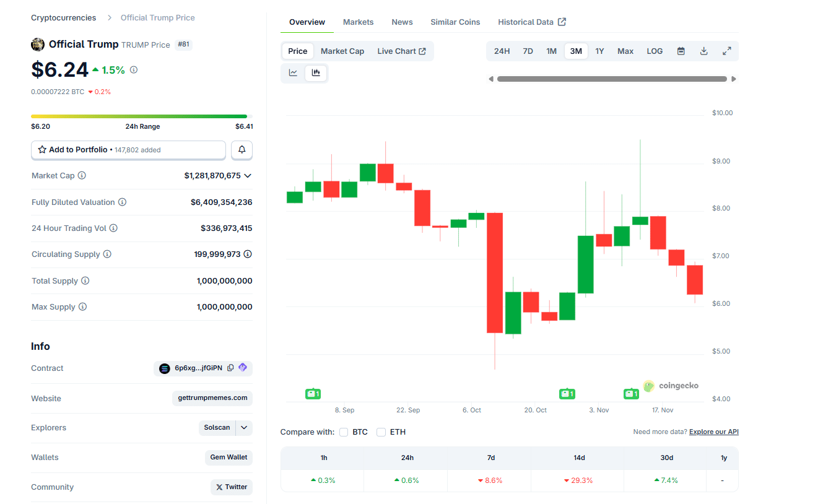
Task: Switch to the Similar Coins tab
Action: (x=455, y=22)
